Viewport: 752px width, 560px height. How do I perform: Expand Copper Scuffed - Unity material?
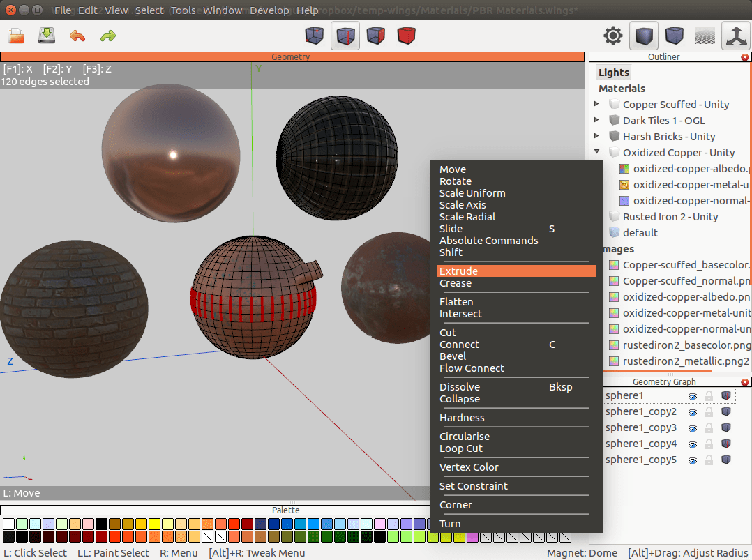[x=596, y=103]
